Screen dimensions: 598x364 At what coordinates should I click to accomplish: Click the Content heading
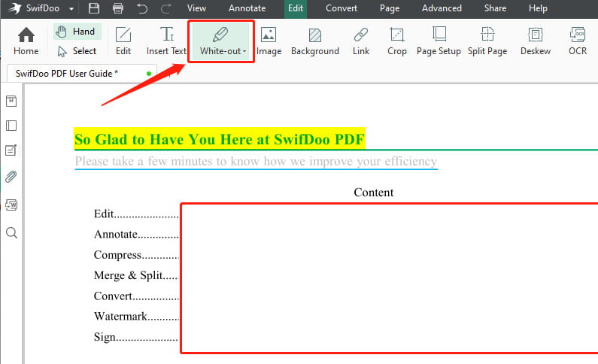373,193
